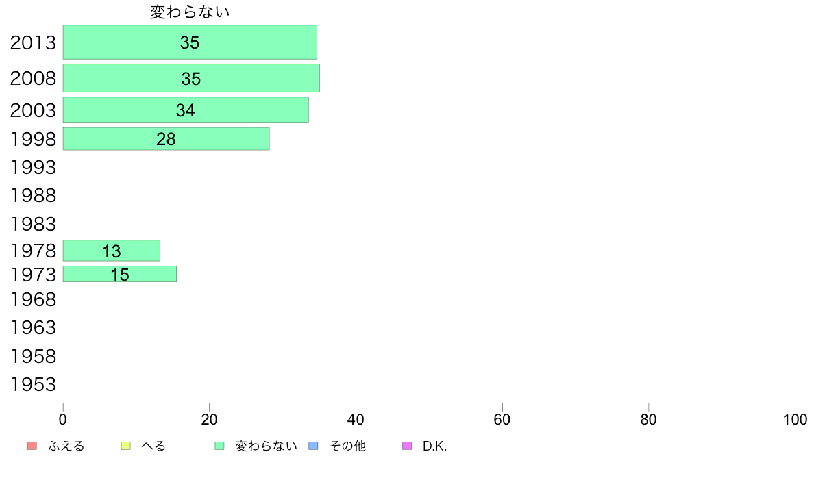Select the 1973 bar showing 15

point(120,274)
